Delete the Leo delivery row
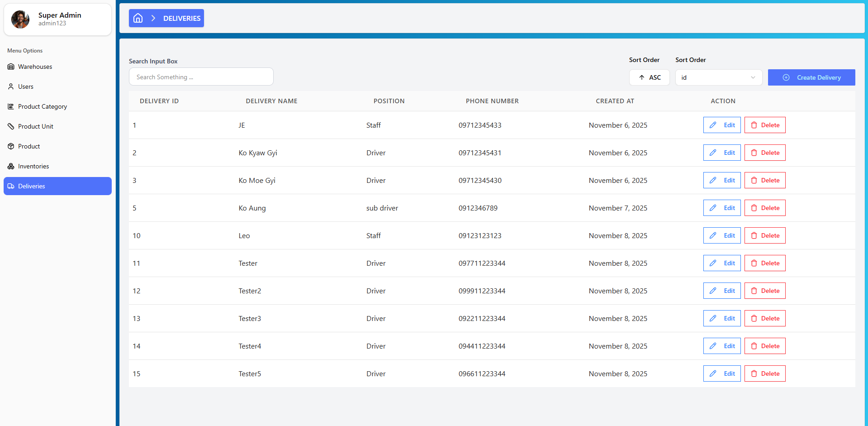 [x=765, y=235]
